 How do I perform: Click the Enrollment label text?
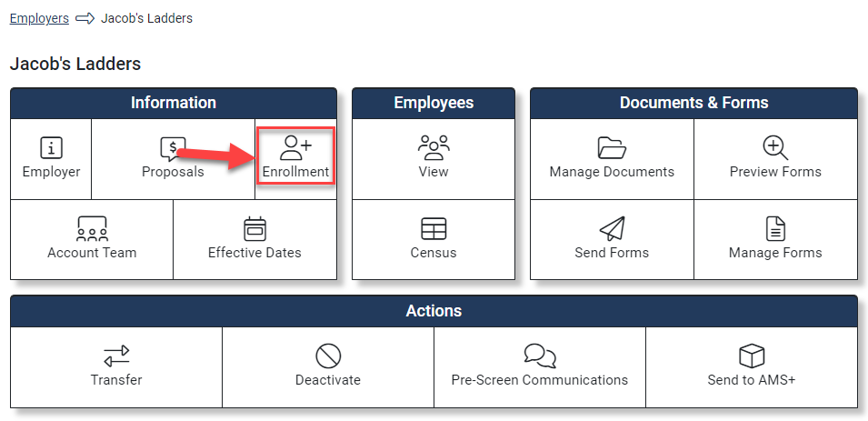pyautogui.click(x=295, y=172)
